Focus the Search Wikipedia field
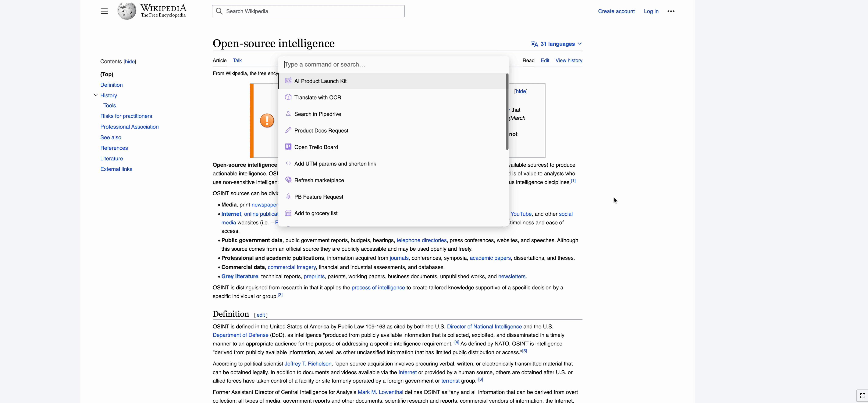This screenshot has height=403, width=868. pyautogui.click(x=308, y=11)
